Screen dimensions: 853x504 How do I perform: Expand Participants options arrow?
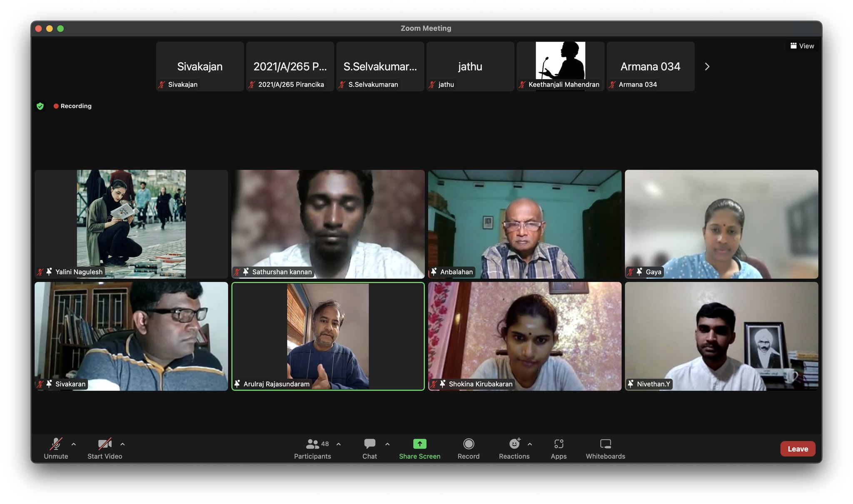click(339, 444)
